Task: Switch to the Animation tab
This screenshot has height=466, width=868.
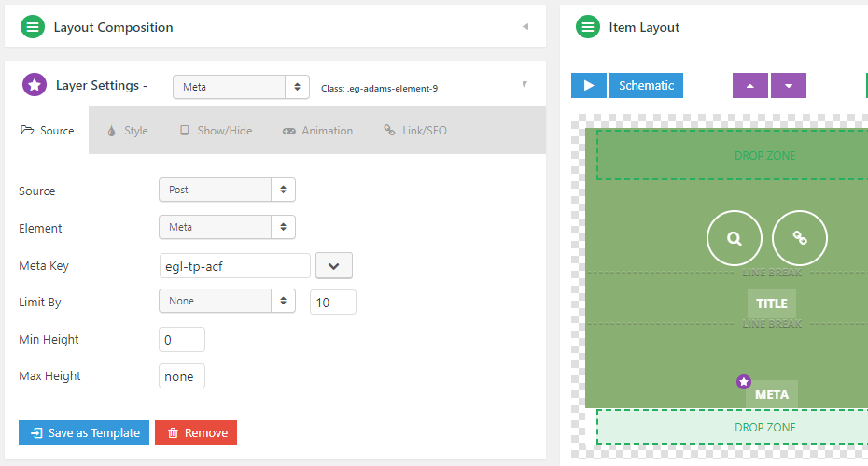Action: coord(317,131)
